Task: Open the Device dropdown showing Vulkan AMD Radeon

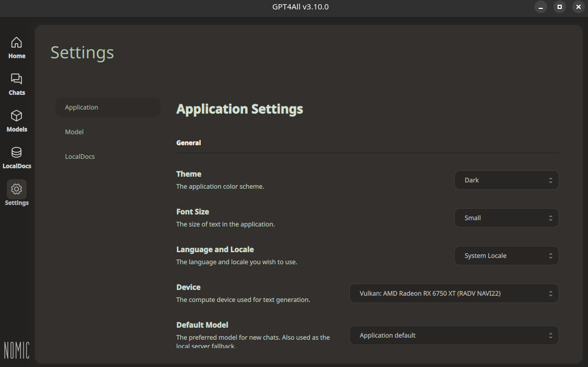Action: click(x=454, y=294)
